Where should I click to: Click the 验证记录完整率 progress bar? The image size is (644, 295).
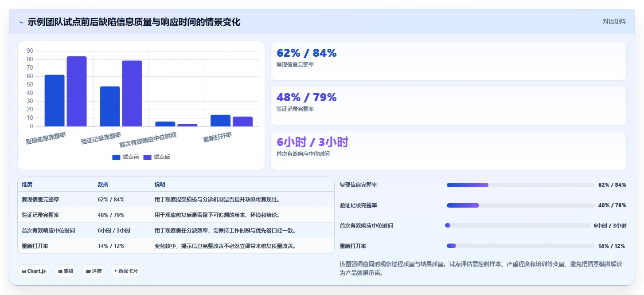(520, 205)
